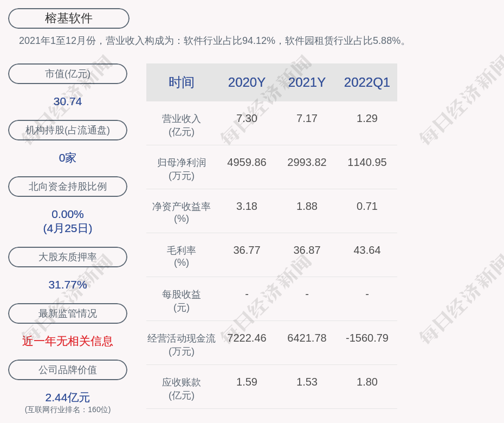Select 2022Q1 revenue value 1.29
Screen dimensions: 504x423
[367, 118]
